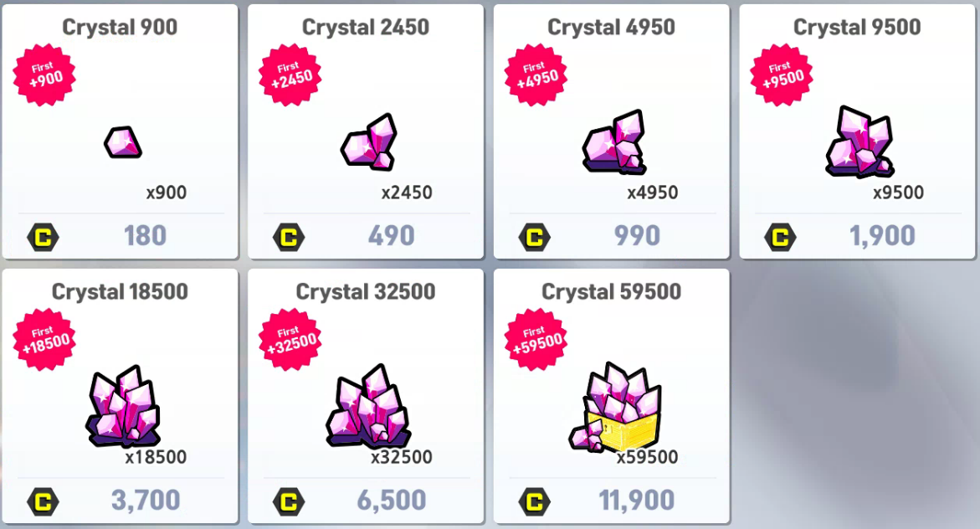This screenshot has width=980, height=529.
Task: Click the Crystal 18500 large crystal icon
Action: coord(123,405)
